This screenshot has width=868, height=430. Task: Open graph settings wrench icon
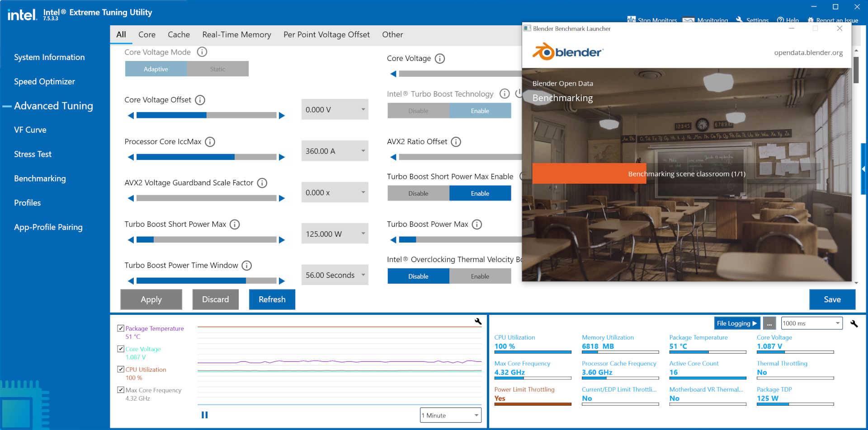478,322
